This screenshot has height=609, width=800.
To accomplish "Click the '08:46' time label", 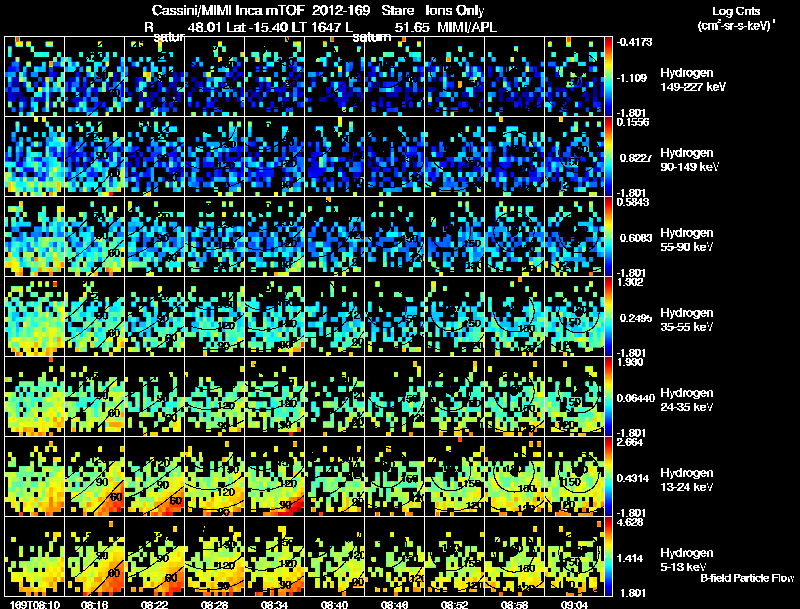I will (394, 604).
